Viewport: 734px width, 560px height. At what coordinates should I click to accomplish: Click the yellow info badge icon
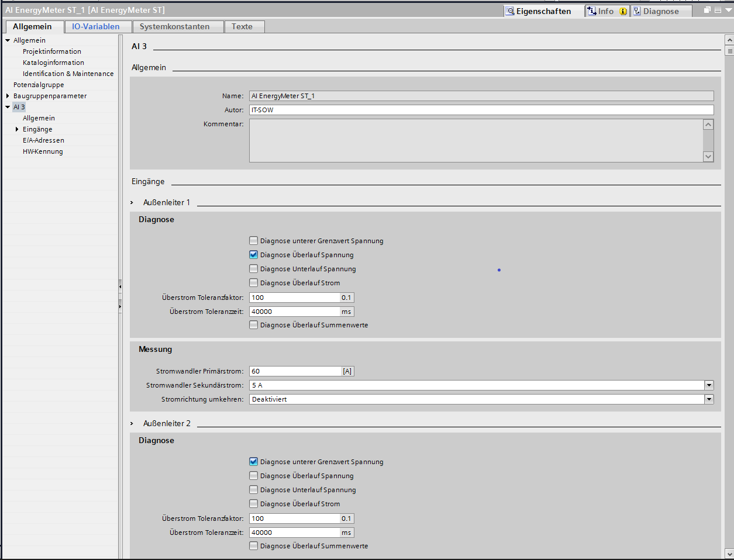[x=623, y=11]
